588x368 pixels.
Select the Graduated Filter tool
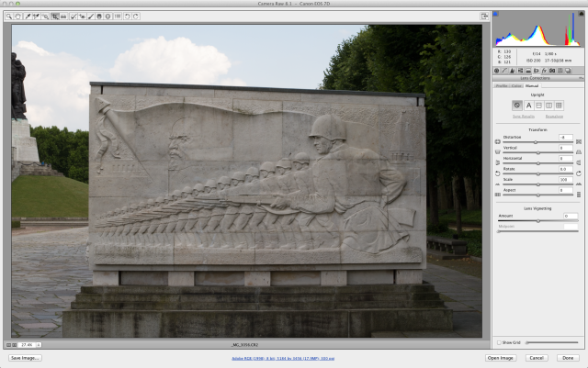pos(99,17)
